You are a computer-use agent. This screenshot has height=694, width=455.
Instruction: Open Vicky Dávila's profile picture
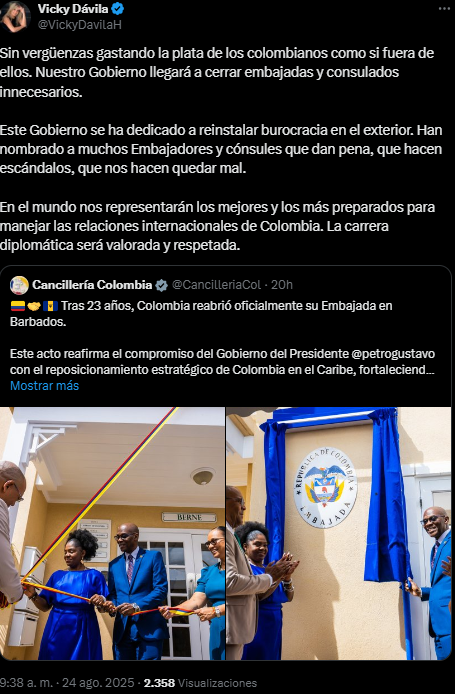[15, 16]
